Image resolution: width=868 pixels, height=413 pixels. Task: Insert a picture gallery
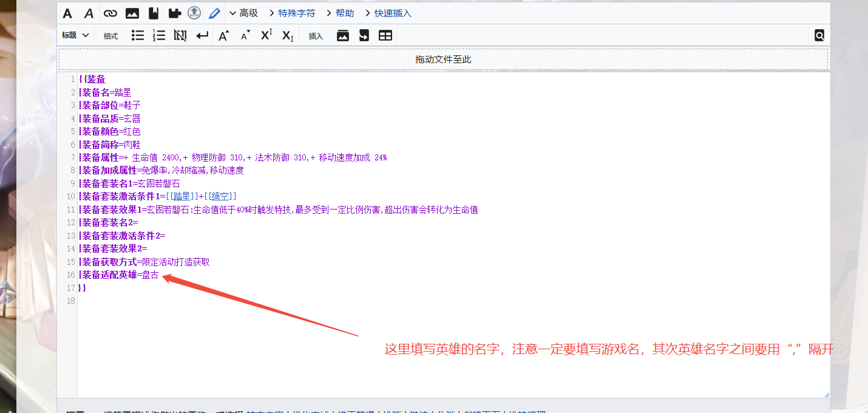click(x=343, y=35)
